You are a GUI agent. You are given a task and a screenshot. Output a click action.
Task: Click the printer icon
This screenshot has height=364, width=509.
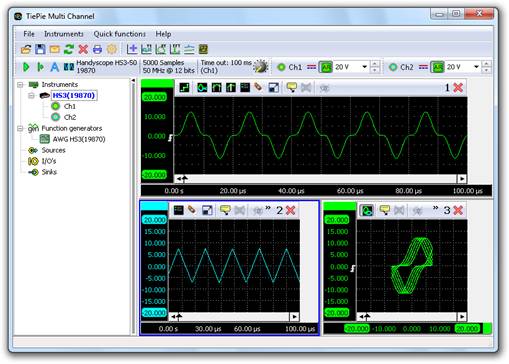coord(97,50)
